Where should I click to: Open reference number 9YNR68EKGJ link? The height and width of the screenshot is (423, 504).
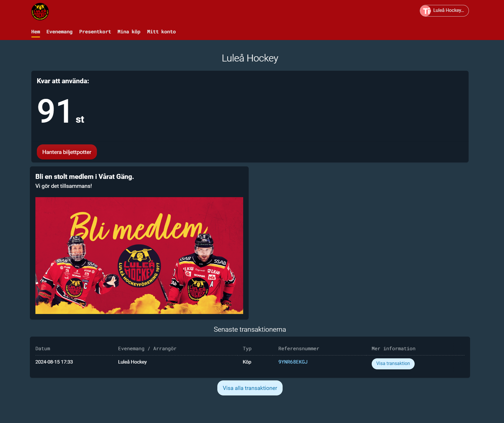click(x=293, y=362)
